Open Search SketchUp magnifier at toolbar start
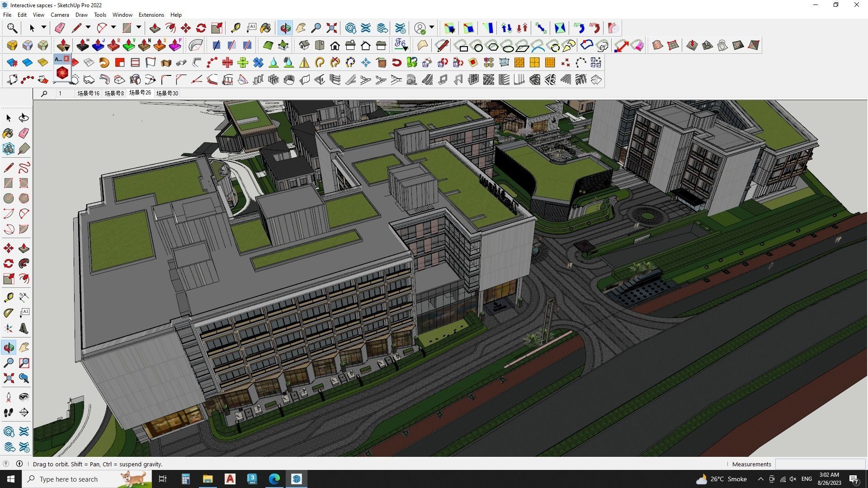The width and height of the screenshot is (868, 488). click(12, 28)
